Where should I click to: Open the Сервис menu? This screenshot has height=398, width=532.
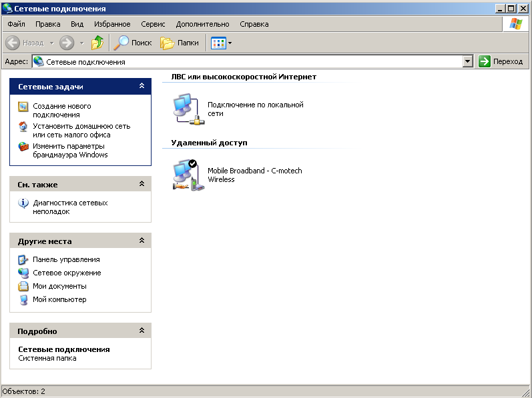tap(154, 24)
